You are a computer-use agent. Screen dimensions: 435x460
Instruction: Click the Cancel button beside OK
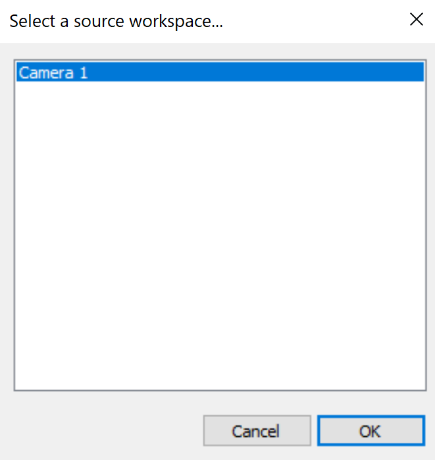coord(257,431)
